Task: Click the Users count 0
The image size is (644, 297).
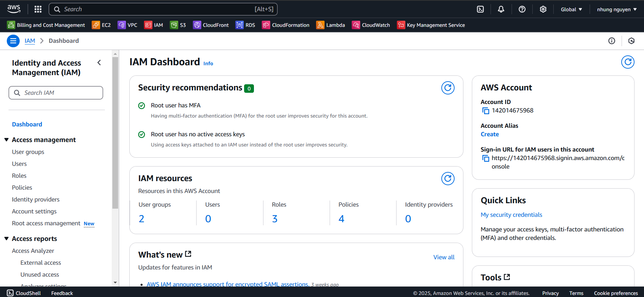Action: click(x=208, y=219)
